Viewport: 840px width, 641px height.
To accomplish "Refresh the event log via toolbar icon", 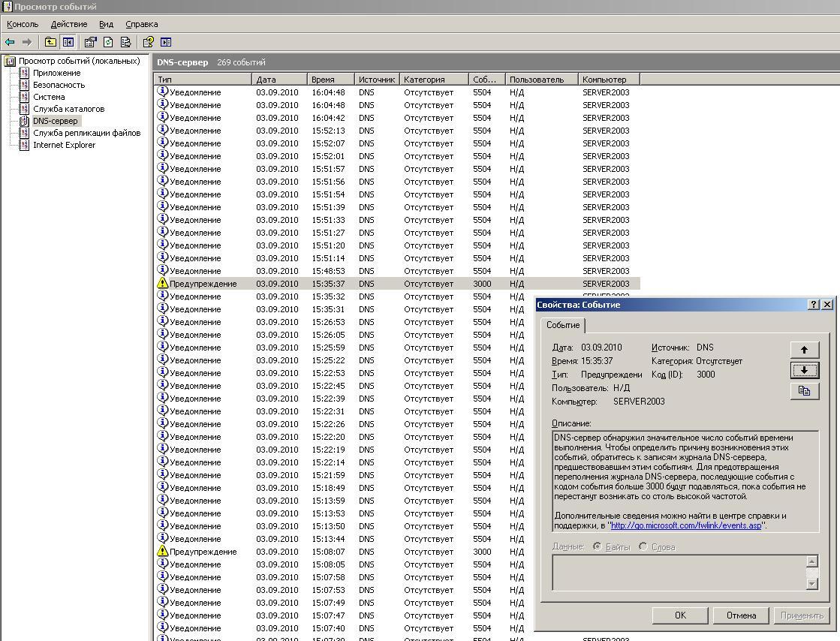I will (x=108, y=42).
